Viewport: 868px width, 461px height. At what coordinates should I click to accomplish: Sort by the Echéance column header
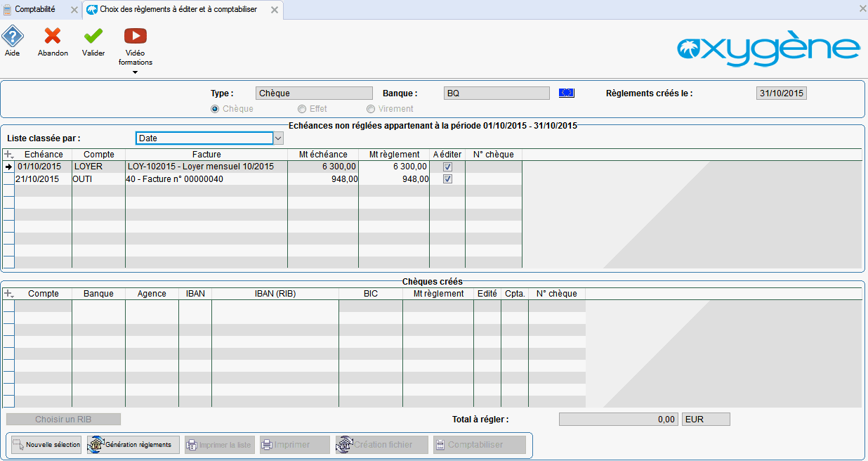click(44, 155)
